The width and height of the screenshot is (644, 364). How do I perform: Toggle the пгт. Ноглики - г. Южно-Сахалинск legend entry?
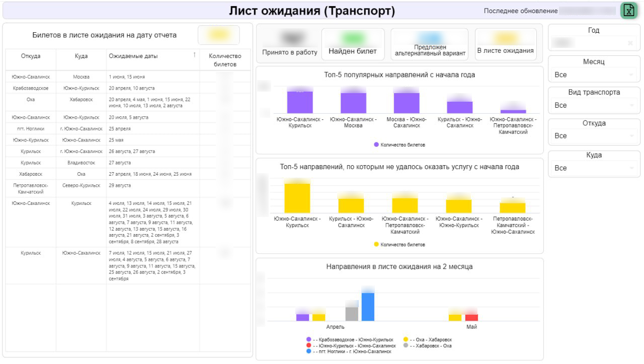point(348,351)
